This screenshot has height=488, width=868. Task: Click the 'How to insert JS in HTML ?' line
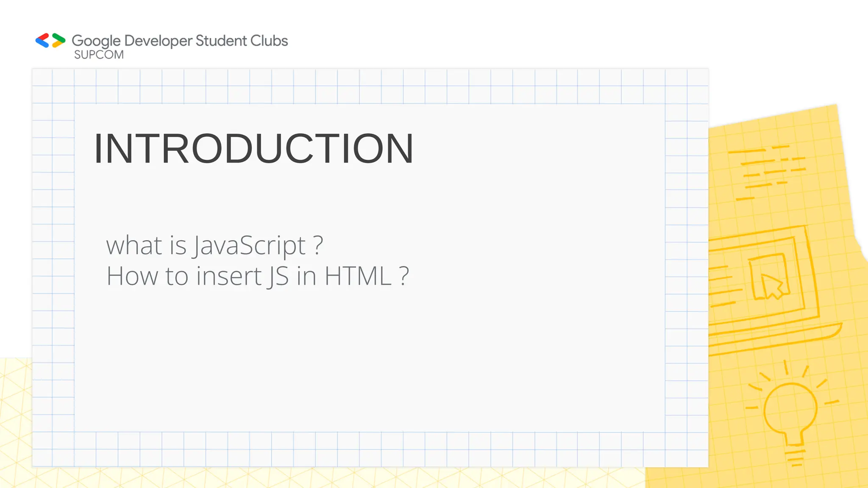point(257,276)
